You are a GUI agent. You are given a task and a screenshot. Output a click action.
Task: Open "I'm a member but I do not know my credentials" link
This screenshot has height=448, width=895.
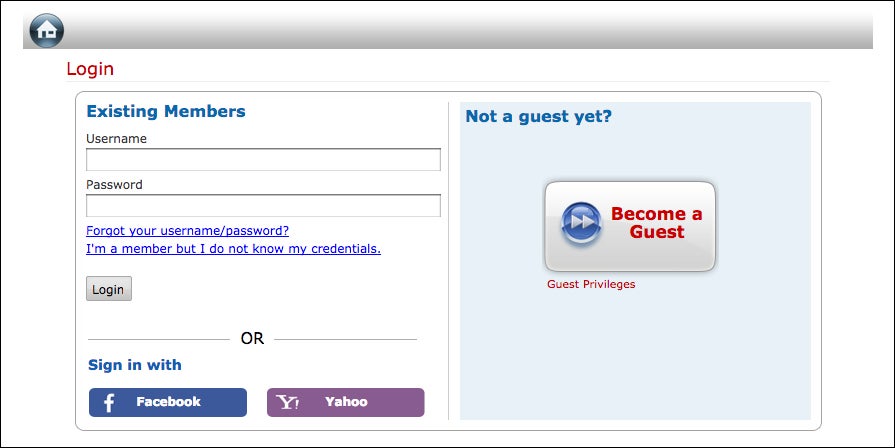coord(233,249)
